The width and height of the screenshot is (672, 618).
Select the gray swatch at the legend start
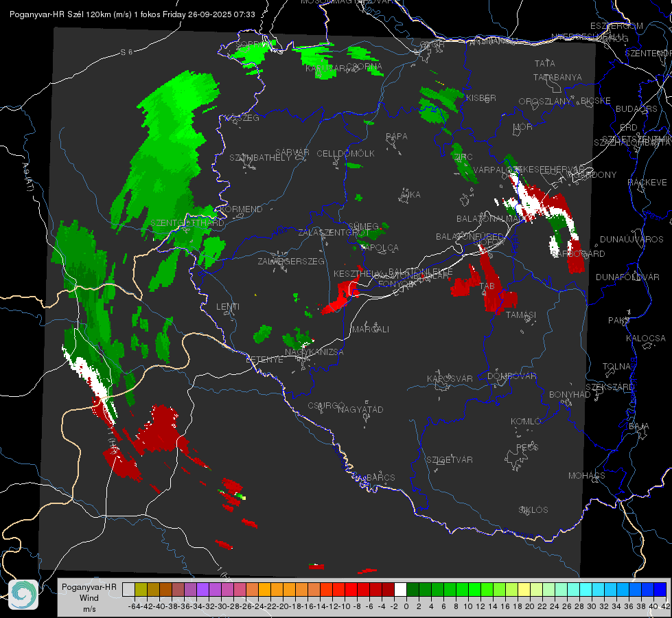[128, 589]
